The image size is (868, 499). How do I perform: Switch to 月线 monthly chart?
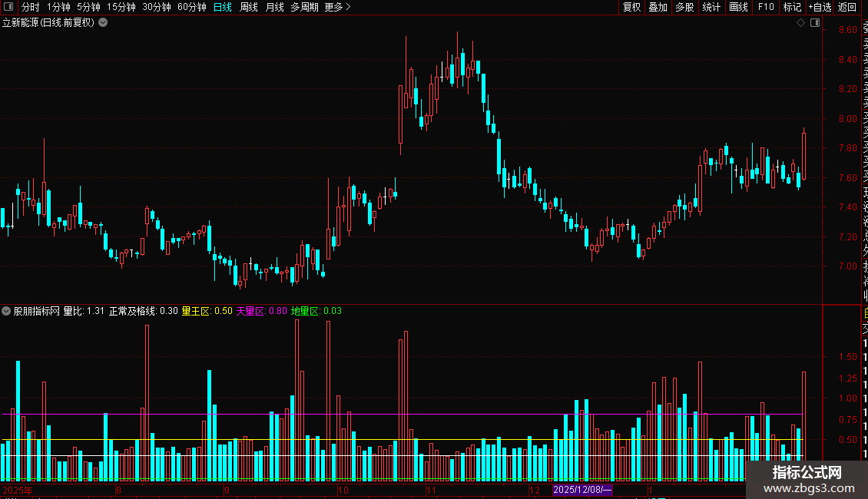coord(274,7)
